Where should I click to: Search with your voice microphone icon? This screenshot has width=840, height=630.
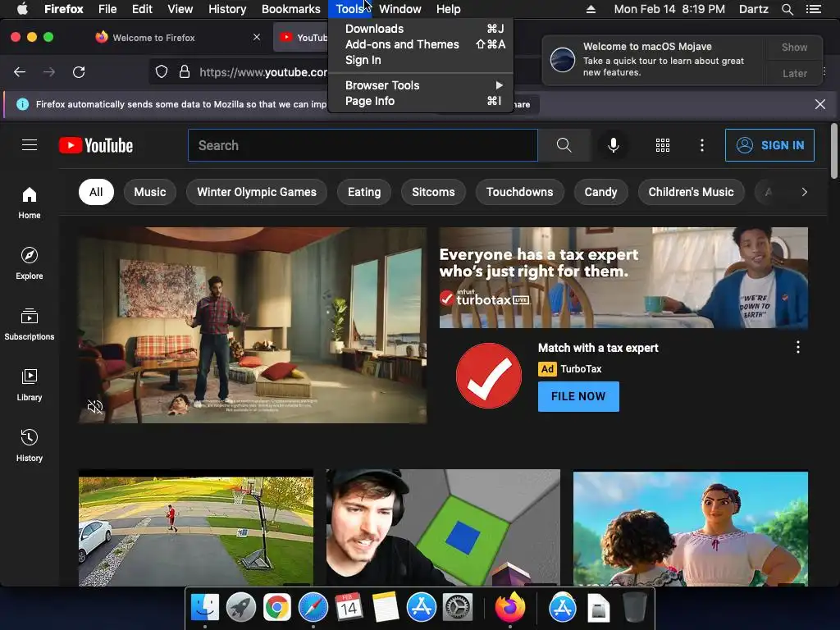click(x=614, y=145)
